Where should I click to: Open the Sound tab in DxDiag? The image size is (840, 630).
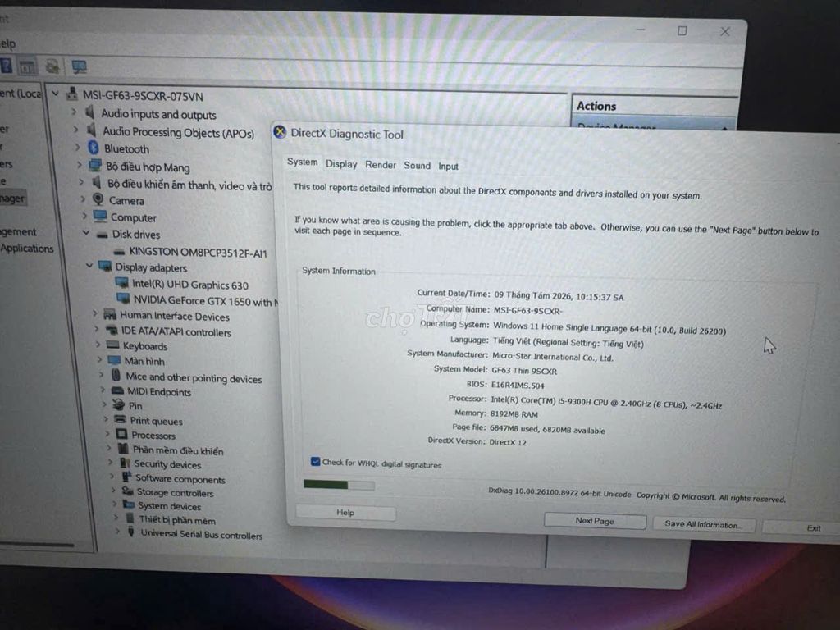pos(417,166)
